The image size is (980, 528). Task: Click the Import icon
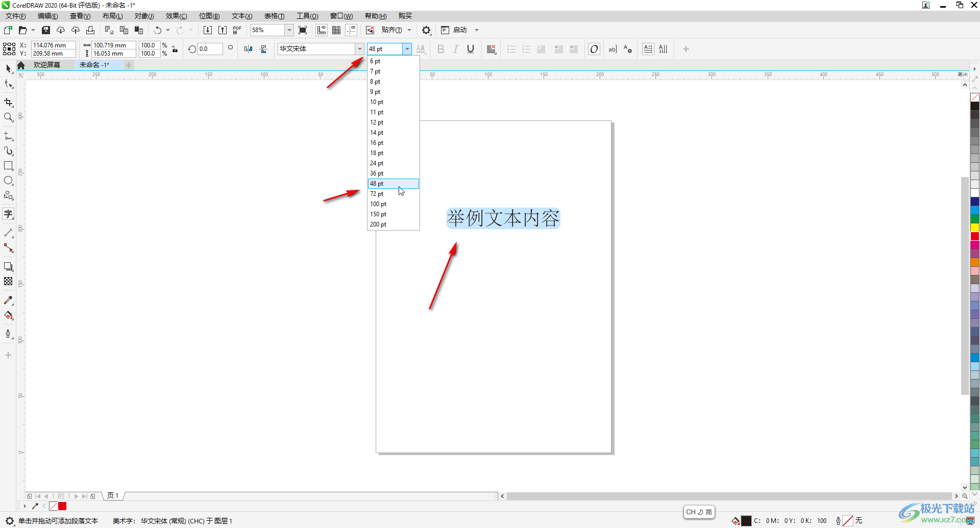(x=208, y=30)
